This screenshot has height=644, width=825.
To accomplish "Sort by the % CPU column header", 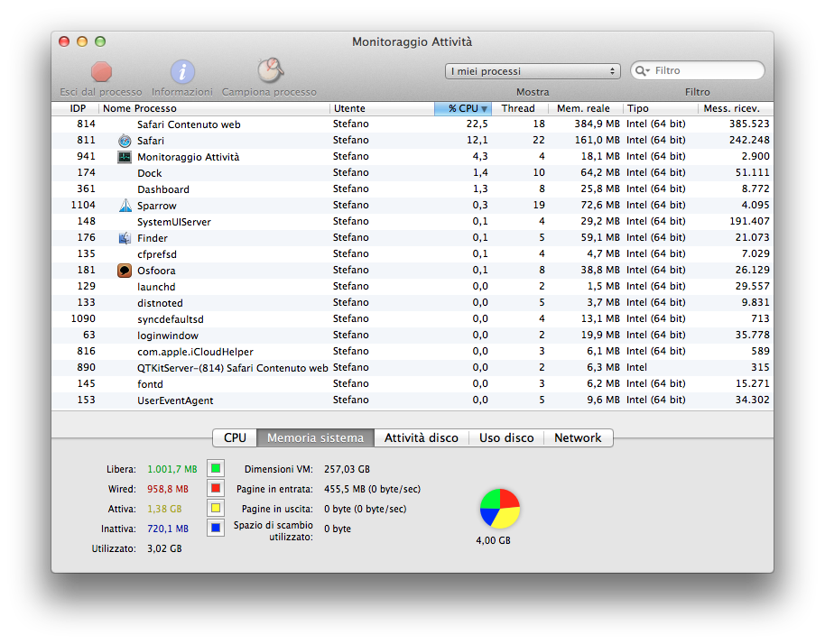I will click(463, 108).
